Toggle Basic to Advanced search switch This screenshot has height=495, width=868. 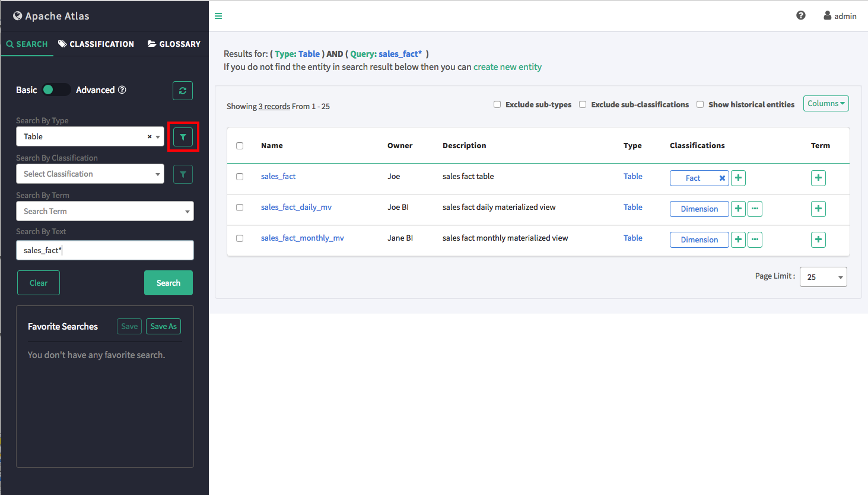pyautogui.click(x=56, y=90)
